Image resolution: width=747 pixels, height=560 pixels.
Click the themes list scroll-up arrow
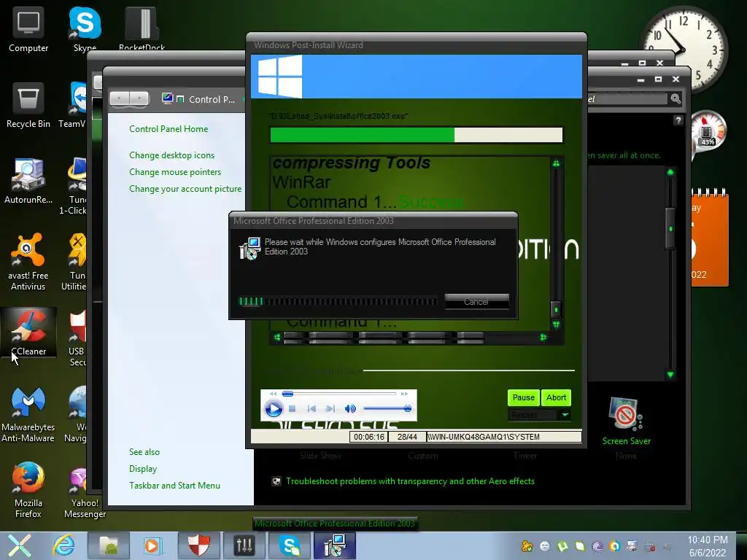coord(670,172)
